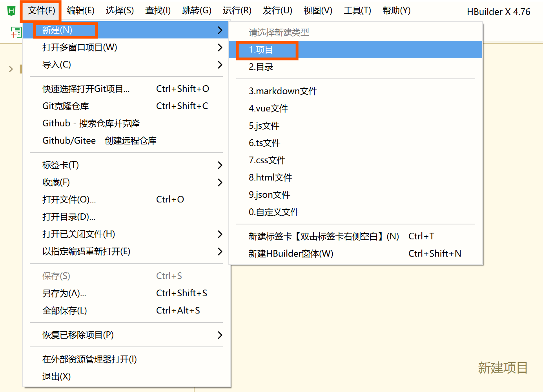Open the 编辑(E) menu
This screenshot has height=392, width=543.
click(80, 11)
